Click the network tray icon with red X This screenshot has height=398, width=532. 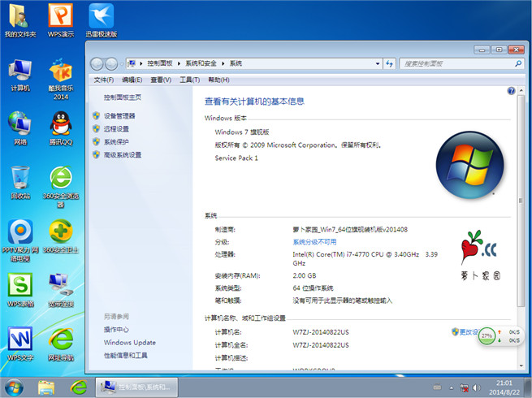(464, 387)
